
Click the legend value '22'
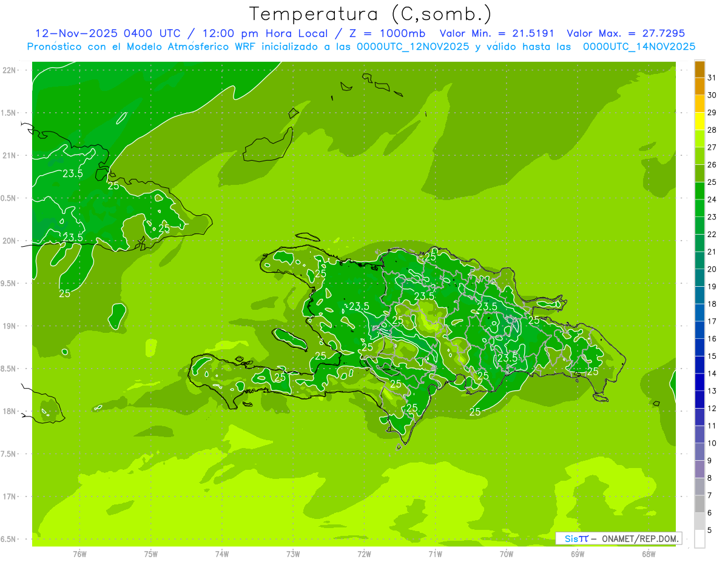[x=712, y=234]
